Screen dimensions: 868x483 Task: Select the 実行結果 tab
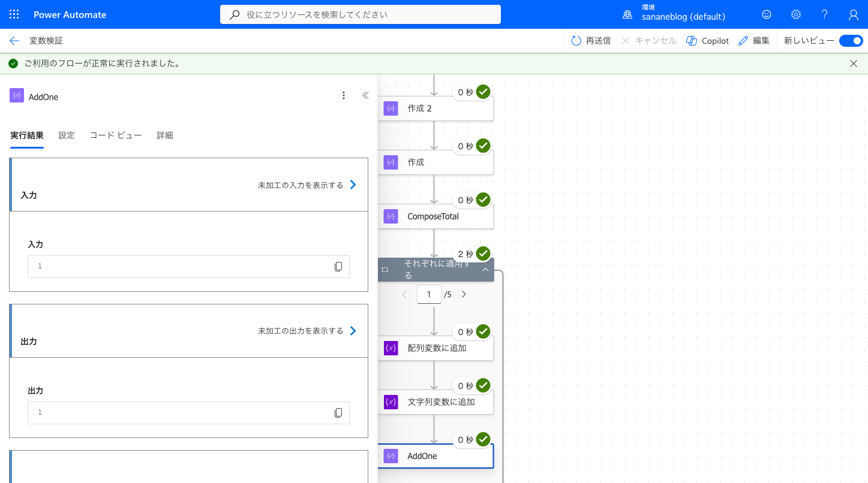pyautogui.click(x=27, y=135)
